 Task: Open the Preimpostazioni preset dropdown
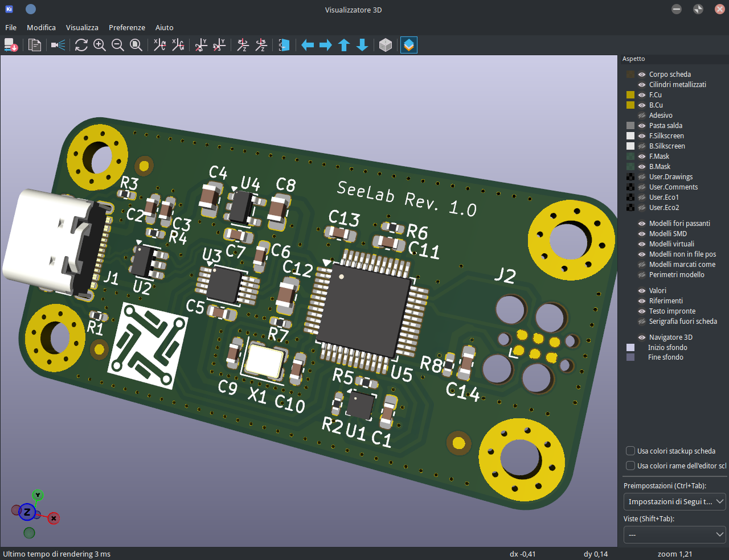click(x=675, y=501)
